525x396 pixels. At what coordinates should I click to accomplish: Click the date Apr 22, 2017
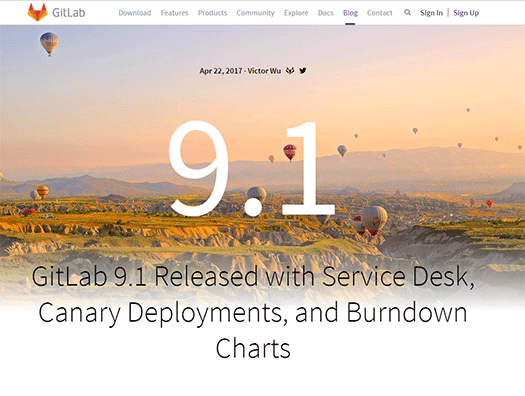[x=221, y=71]
